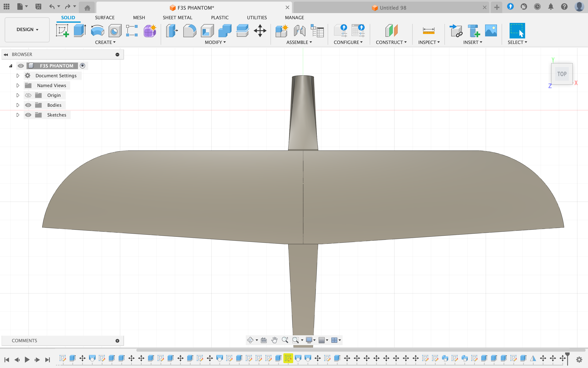This screenshot has height=368, width=588.
Task: Open the INSPECT dropdown menu
Action: (429, 42)
